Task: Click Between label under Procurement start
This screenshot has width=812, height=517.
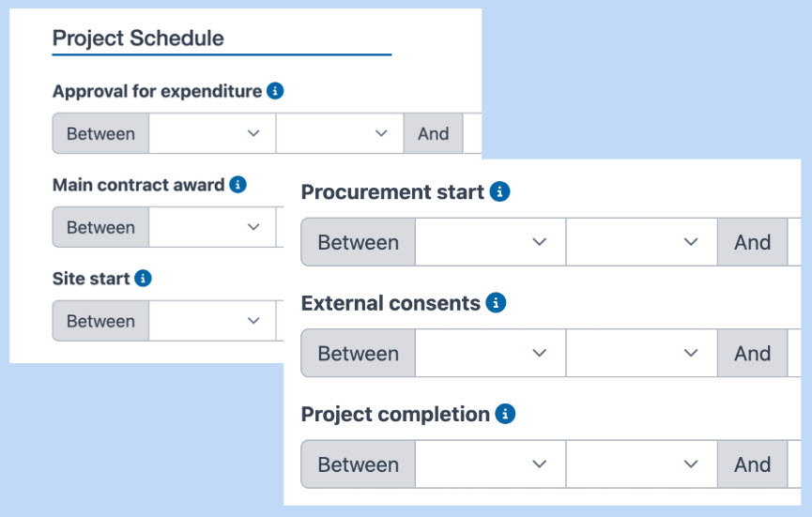Action: pyautogui.click(x=358, y=243)
